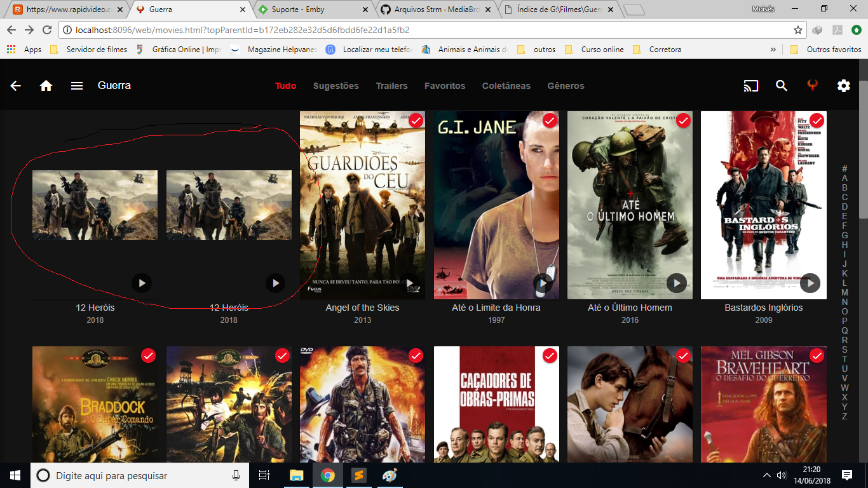Switch to the Suporte - Emby browser tab
868x488 pixels.
pyautogui.click(x=313, y=10)
